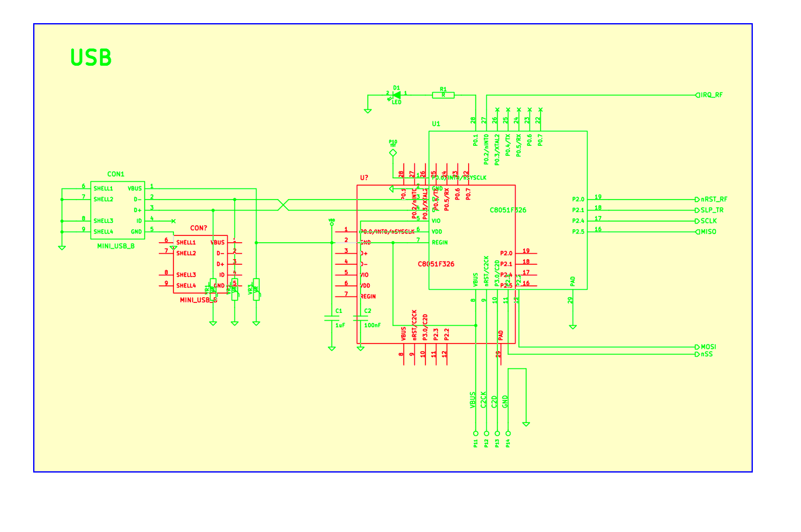Select the C2 100nF capacitor symbol
Screen dimensions: 801x532
(360, 318)
